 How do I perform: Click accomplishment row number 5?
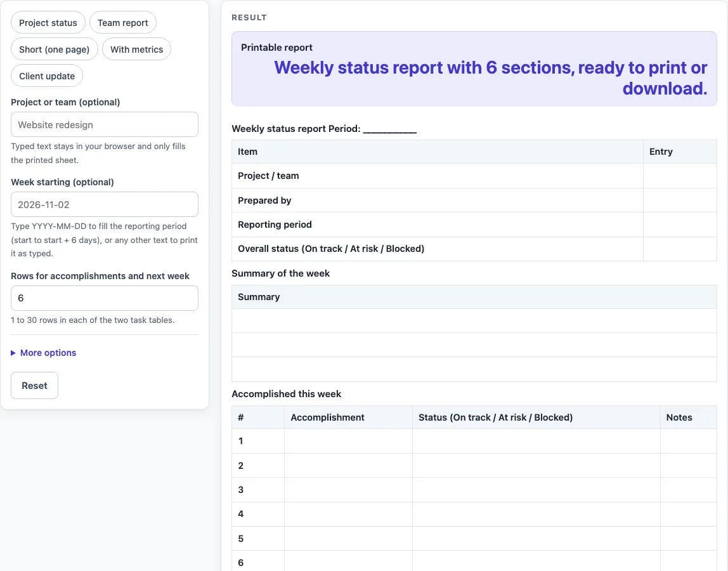pyautogui.click(x=474, y=539)
